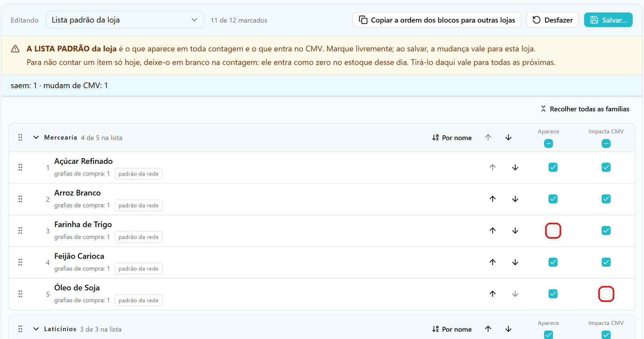Select the Farinha de Trigo drag handle

tap(20, 231)
